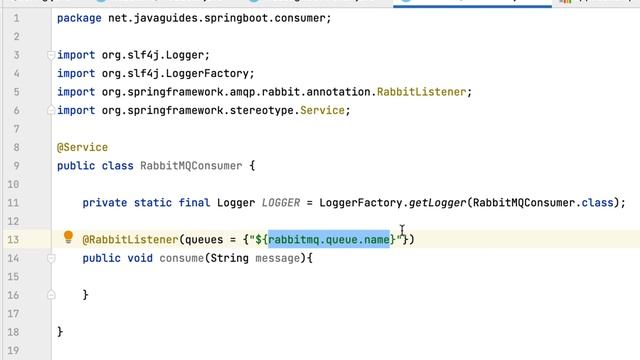The image size is (640, 360).
Task: Click LoggerFactory in the line 11 assignment
Action: pos(361,203)
